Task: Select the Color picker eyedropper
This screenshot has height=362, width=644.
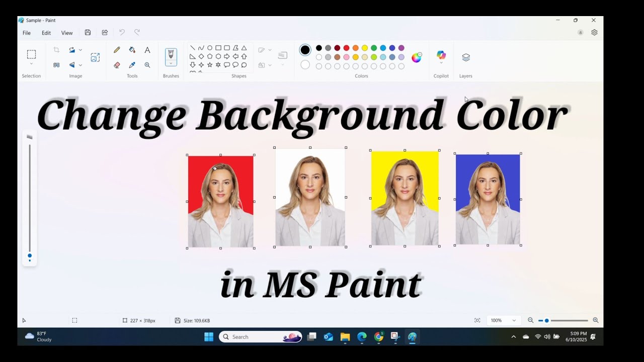Action: click(132, 65)
